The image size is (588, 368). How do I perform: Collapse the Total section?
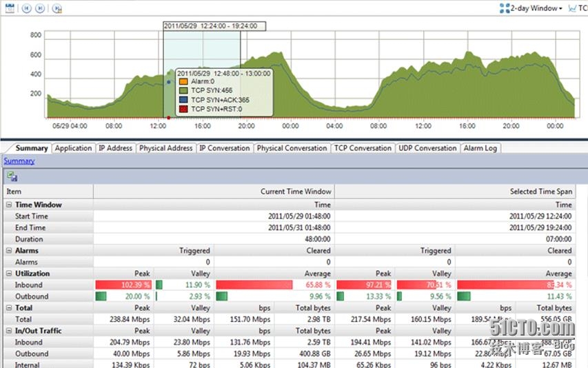coord(9,308)
